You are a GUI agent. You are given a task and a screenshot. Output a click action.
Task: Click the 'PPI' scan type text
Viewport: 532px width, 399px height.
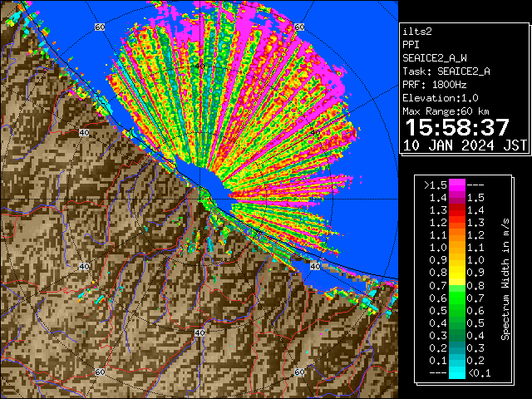coord(411,45)
